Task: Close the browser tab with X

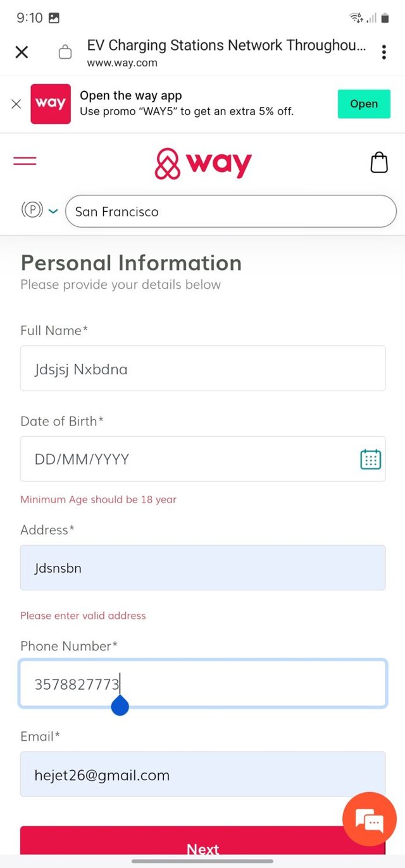Action: tap(22, 52)
